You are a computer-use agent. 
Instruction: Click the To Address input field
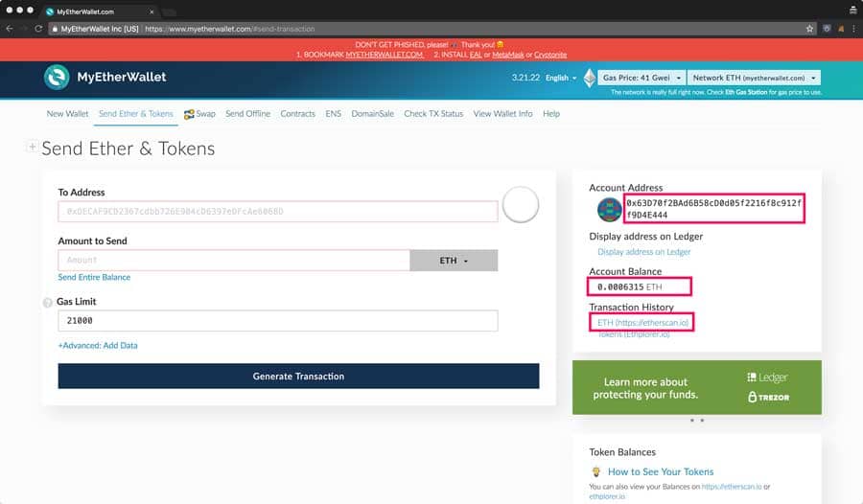click(278, 212)
